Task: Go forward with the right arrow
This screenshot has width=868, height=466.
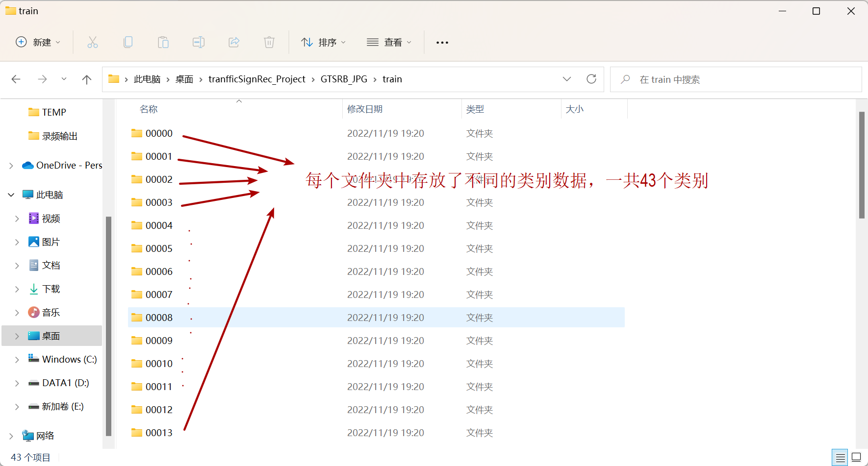Action: click(x=42, y=79)
